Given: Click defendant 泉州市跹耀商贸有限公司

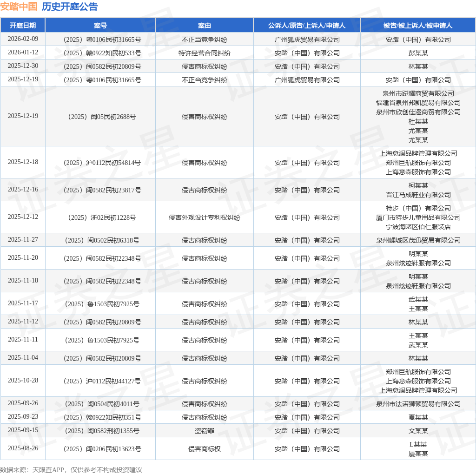Looking at the screenshot, I should pyautogui.click(x=418, y=93).
